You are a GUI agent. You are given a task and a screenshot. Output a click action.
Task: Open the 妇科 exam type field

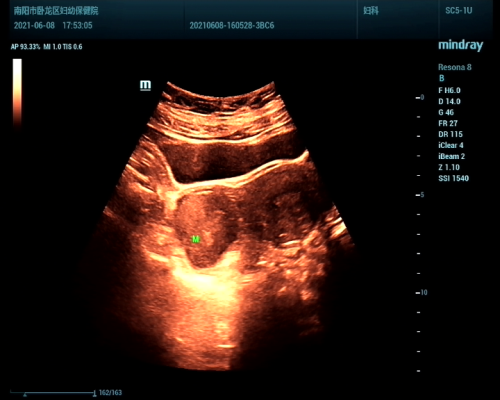pyautogui.click(x=371, y=11)
